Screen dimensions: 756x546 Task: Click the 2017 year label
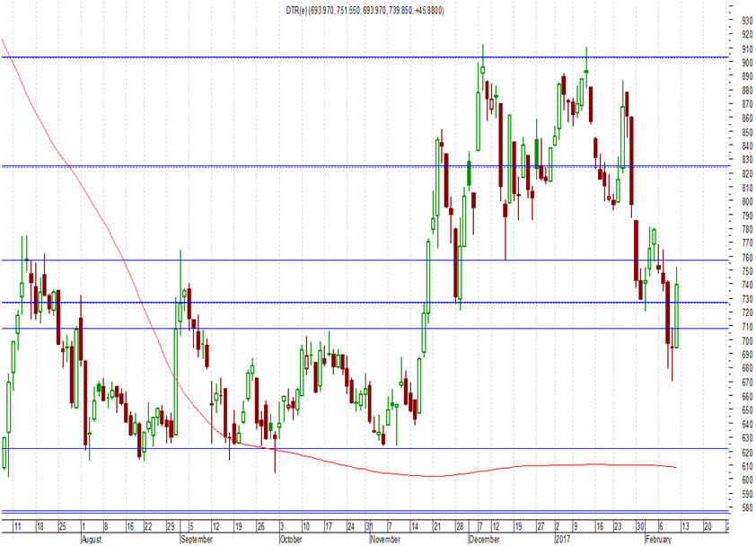point(564,539)
